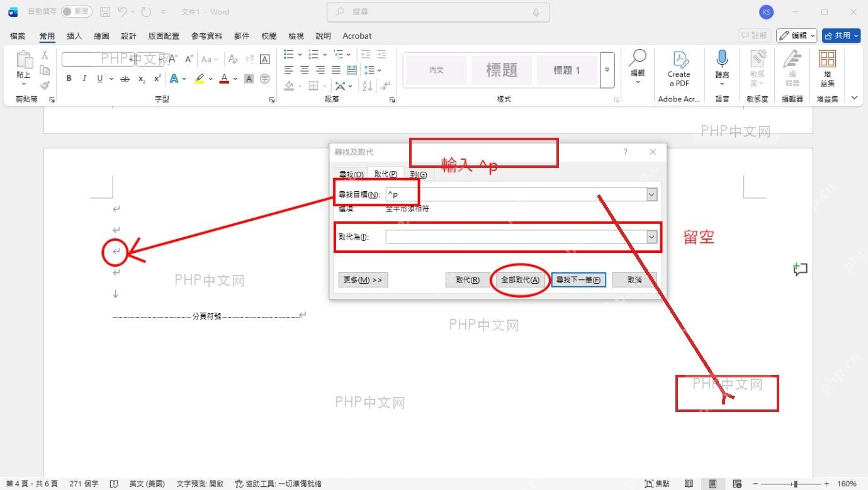Open the Replace with (取代為) dropdown arrow
Image resolution: width=868 pixels, height=490 pixels.
652,237
